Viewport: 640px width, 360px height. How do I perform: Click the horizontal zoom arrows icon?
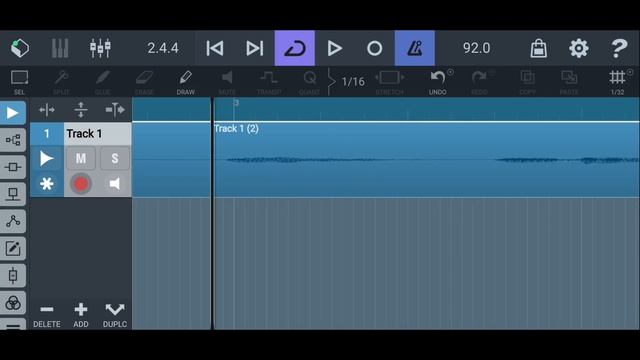click(47, 110)
